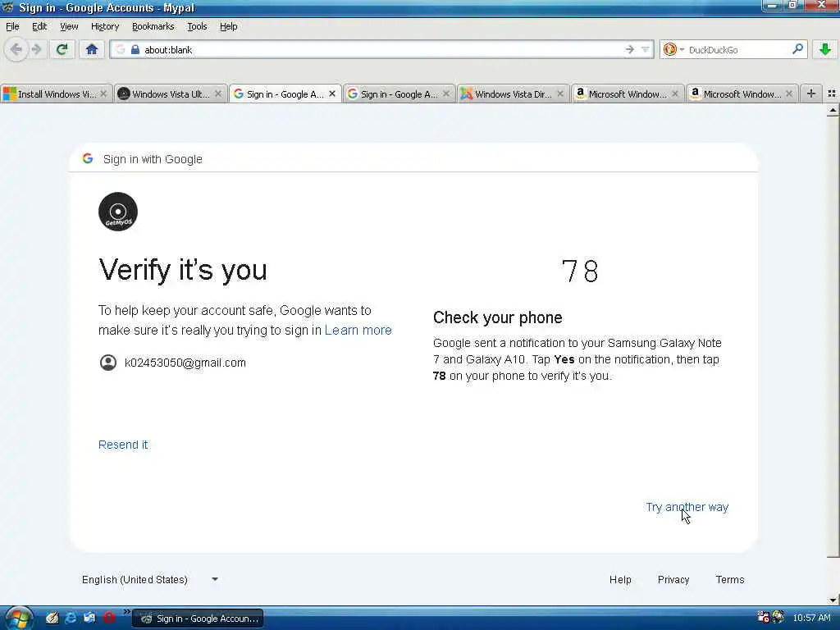Click the search magnifier icon

797,49
